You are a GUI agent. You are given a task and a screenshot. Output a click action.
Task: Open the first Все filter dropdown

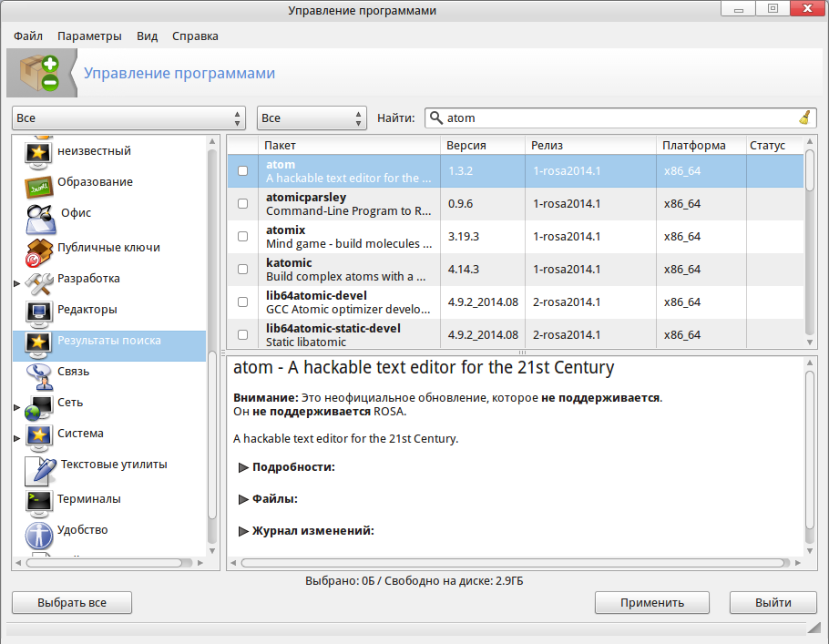point(129,118)
